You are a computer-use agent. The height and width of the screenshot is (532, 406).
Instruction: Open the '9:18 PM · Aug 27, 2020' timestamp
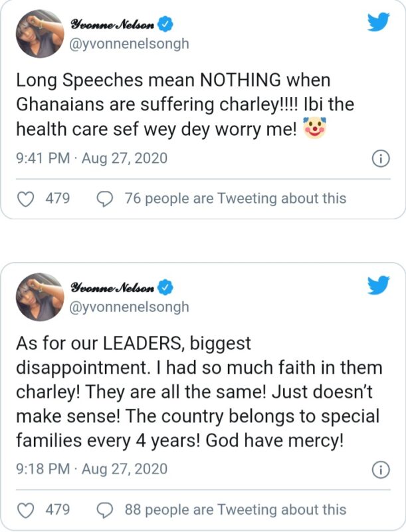92,469
